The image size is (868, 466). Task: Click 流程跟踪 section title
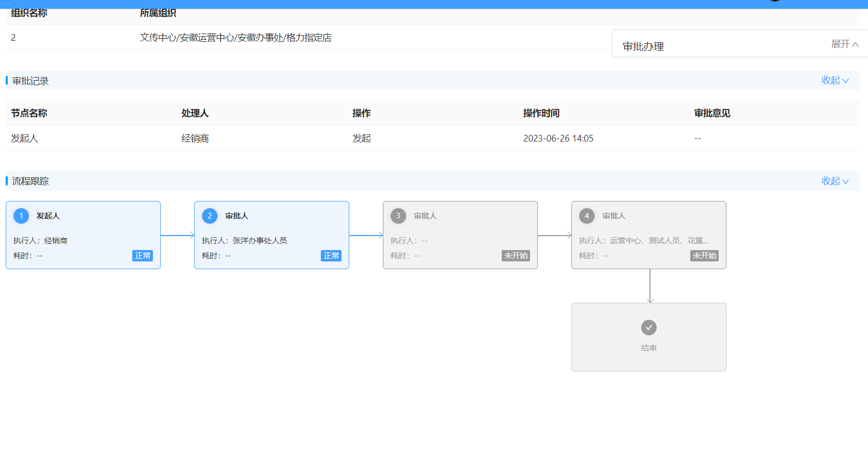(x=30, y=181)
